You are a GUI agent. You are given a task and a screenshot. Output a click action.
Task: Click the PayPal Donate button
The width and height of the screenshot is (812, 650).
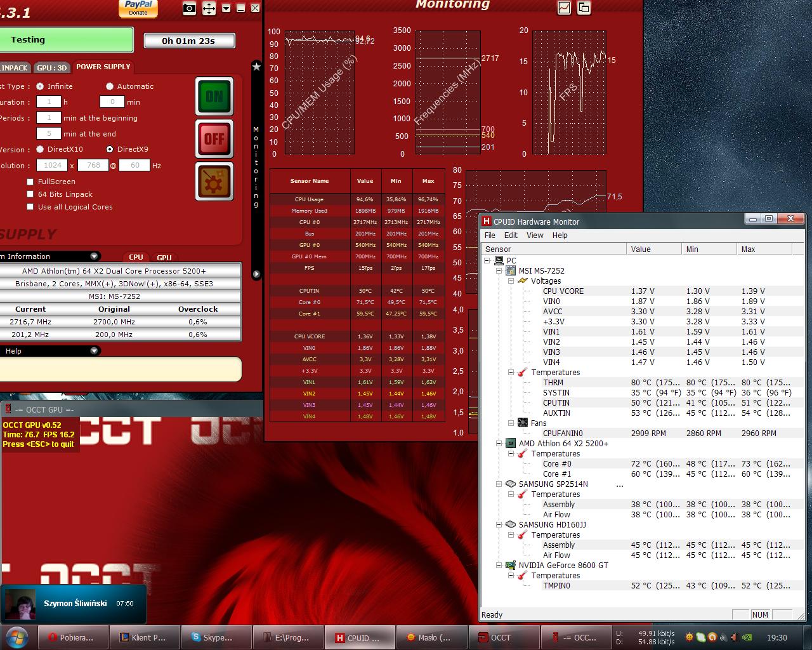(138, 8)
